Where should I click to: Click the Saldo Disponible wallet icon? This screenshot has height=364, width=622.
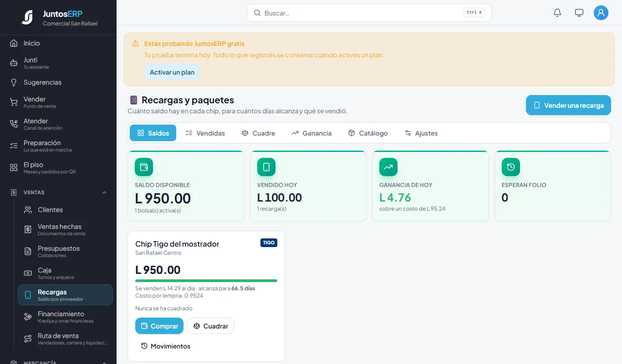(x=144, y=167)
